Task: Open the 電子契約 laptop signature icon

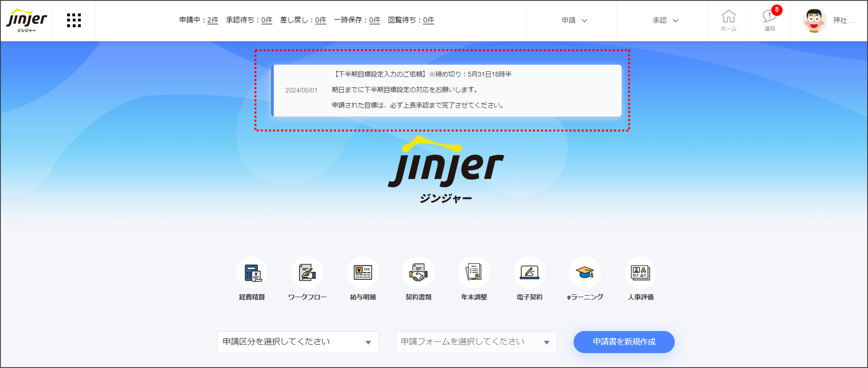Action: (530, 272)
